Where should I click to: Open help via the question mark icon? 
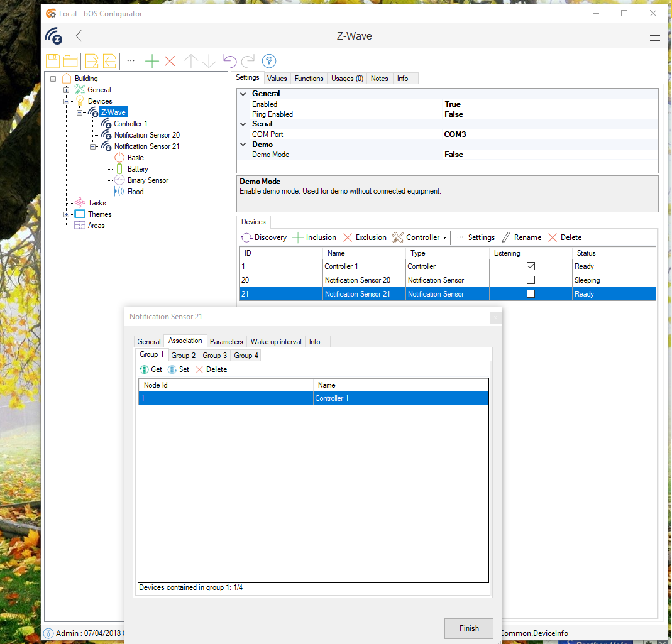(269, 61)
